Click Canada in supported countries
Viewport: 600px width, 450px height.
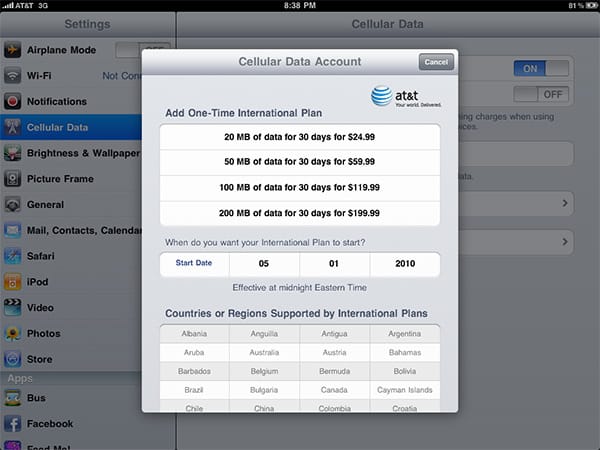click(334, 390)
